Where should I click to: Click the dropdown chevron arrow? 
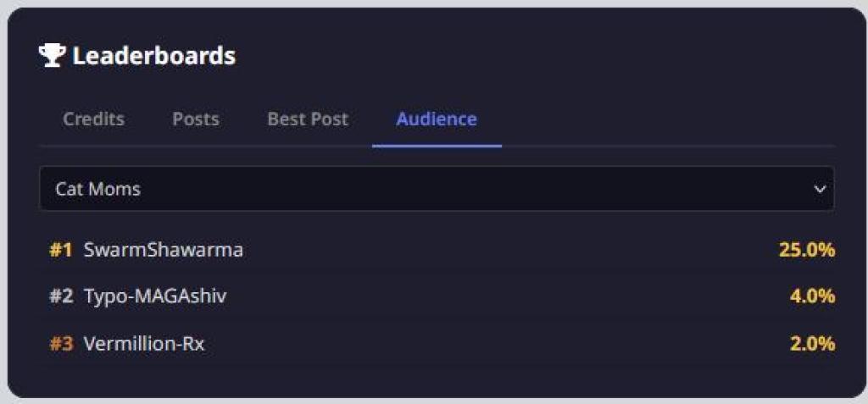click(819, 189)
